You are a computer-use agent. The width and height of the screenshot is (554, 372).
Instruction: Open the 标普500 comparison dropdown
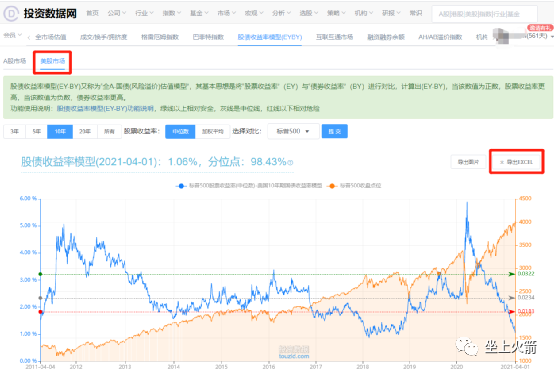tap(293, 131)
